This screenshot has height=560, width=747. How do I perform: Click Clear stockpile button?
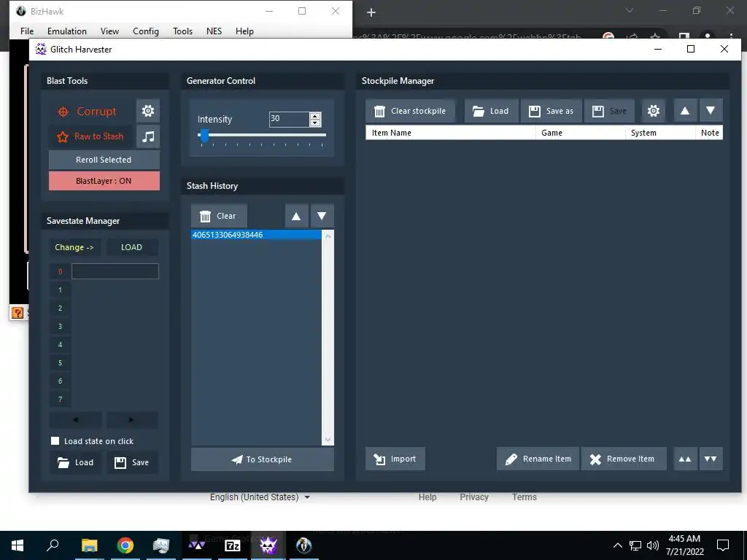coord(410,111)
